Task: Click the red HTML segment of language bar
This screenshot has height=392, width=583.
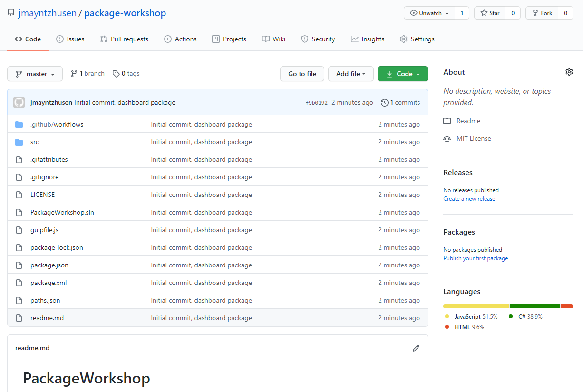Action: pos(567,306)
